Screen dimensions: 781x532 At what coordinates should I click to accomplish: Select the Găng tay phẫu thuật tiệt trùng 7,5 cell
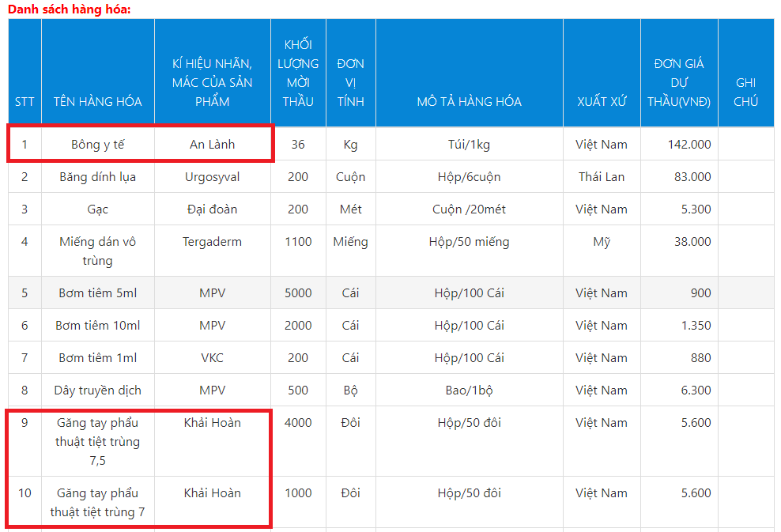click(97, 441)
